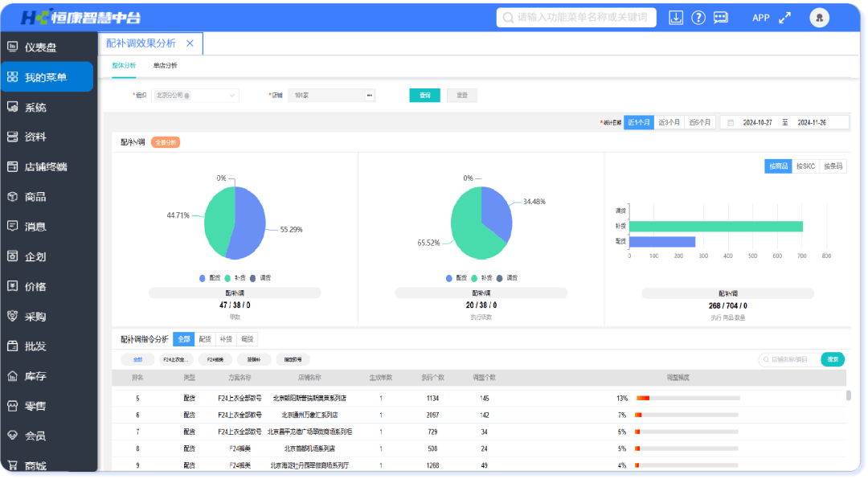Click the blue 配货 bar in the bar chart
The width and height of the screenshot is (868, 479).
pyautogui.click(x=662, y=242)
